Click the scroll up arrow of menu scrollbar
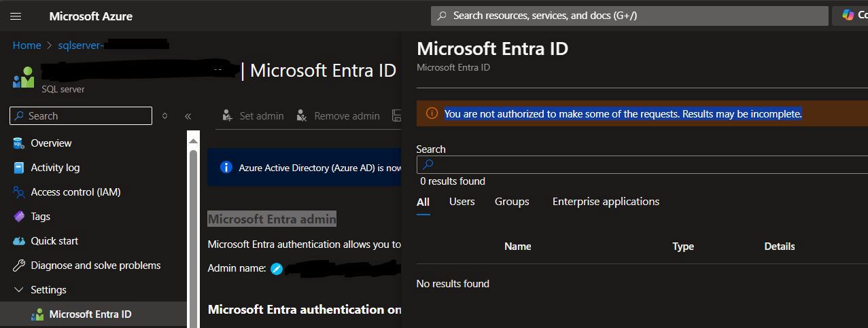 pyautogui.click(x=193, y=141)
